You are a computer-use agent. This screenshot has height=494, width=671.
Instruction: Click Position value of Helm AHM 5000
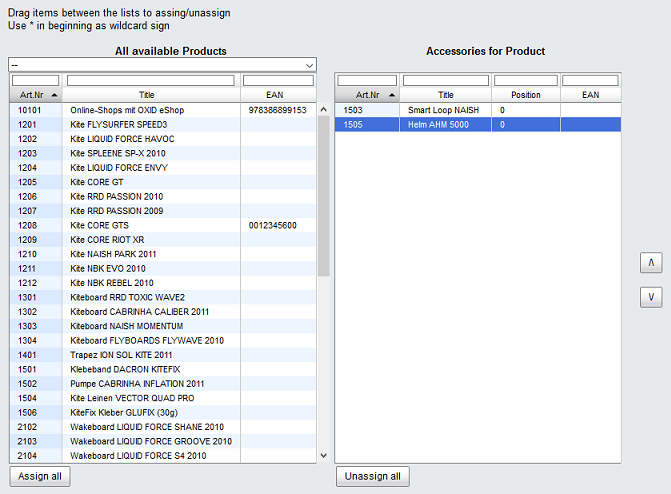tap(502, 125)
